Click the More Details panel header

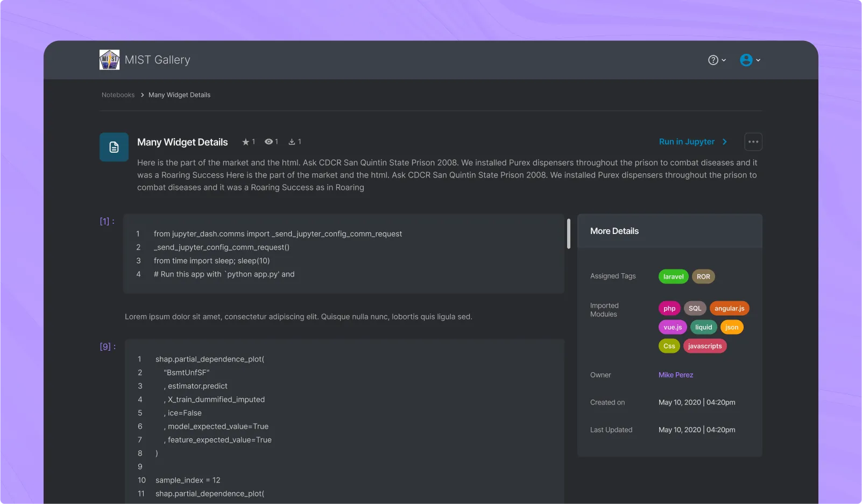click(669, 231)
